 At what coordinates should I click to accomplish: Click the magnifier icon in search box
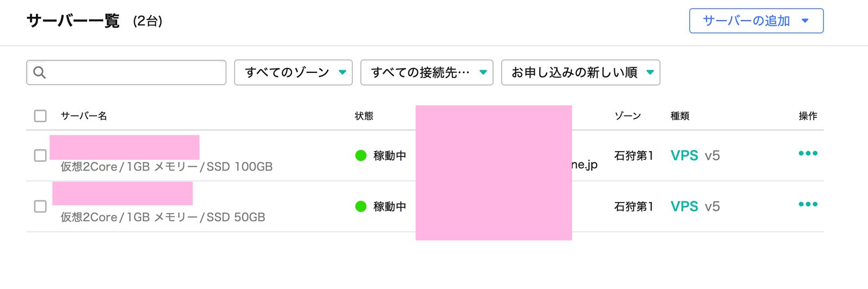(40, 72)
